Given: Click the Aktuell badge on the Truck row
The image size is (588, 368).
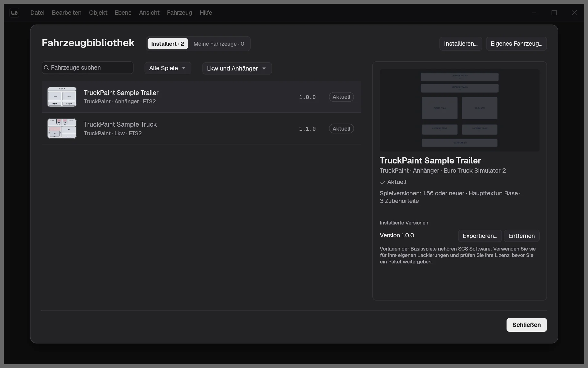Looking at the screenshot, I should (341, 129).
